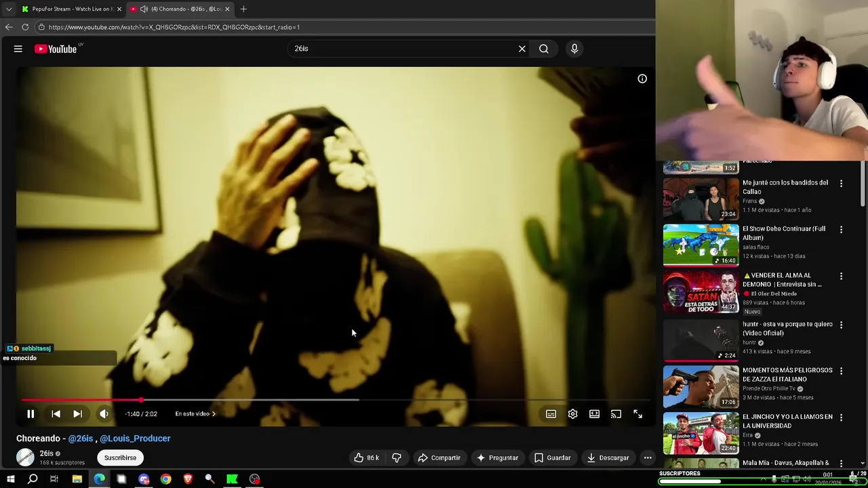The height and width of the screenshot is (488, 868).
Task: Reload the page
Action: 25,27
